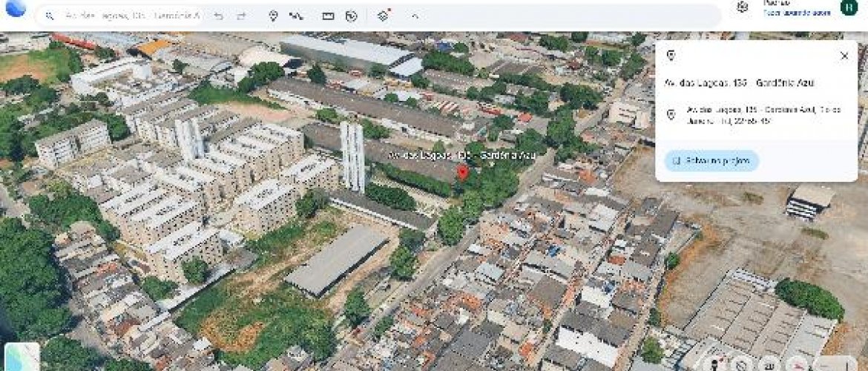
Task: Click the search field with Av. das Lagoas
Action: coord(131,16)
